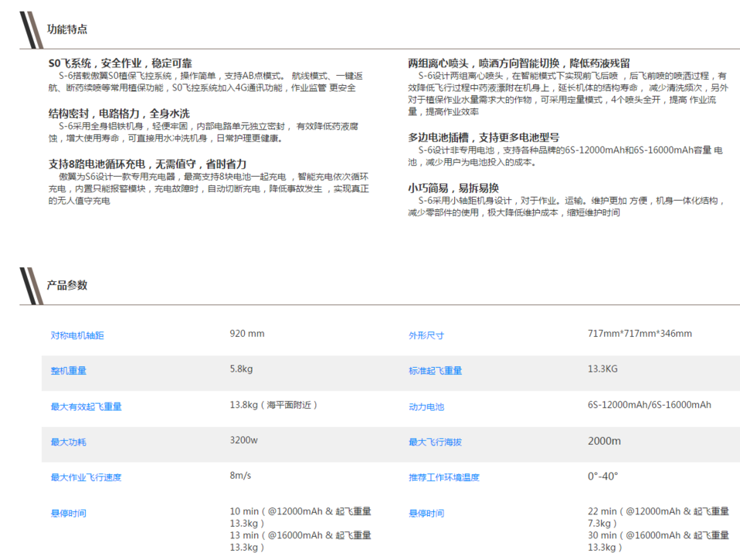Select the 最大有效起飞重量 link
This screenshot has width=740, height=560.
(86, 406)
